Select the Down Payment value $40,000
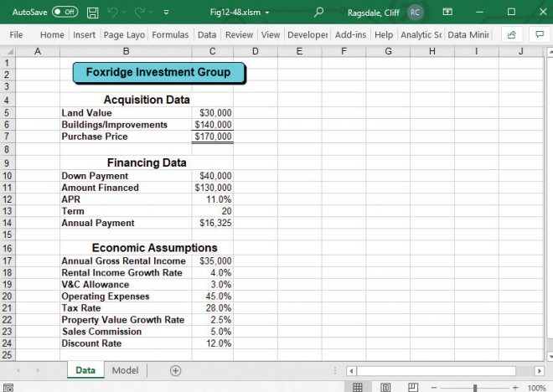This screenshot has height=392, width=553. point(213,176)
